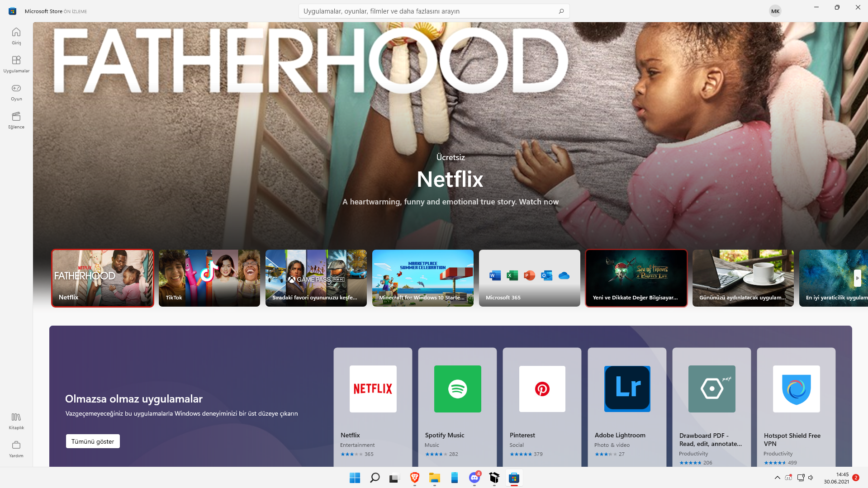Open Discord from the taskbar
This screenshot has width=868, height=488.
click(474, 478)
